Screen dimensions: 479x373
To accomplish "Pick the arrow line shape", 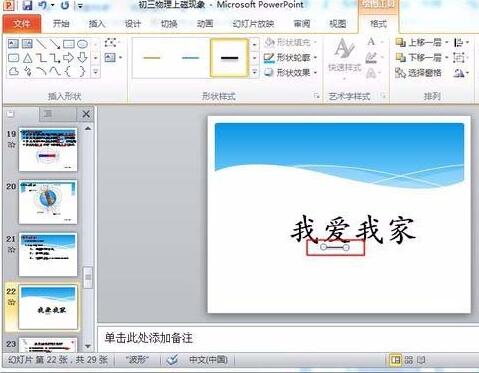I will click(55, 44).
